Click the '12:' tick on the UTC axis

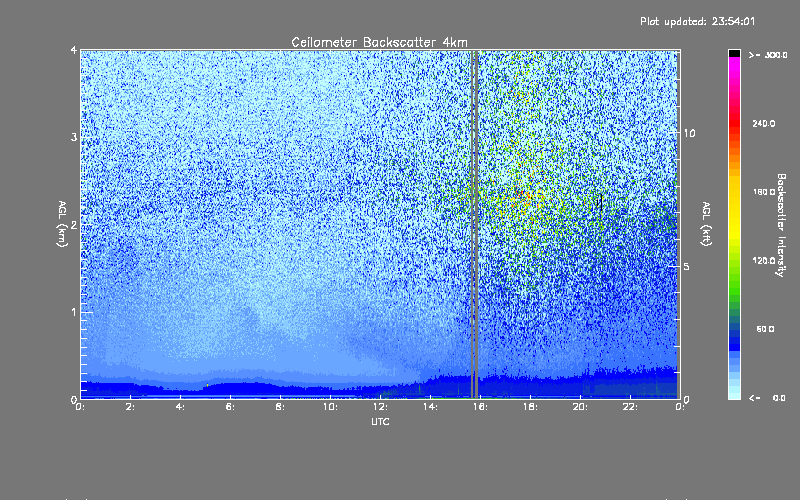[x=380, y=407]
